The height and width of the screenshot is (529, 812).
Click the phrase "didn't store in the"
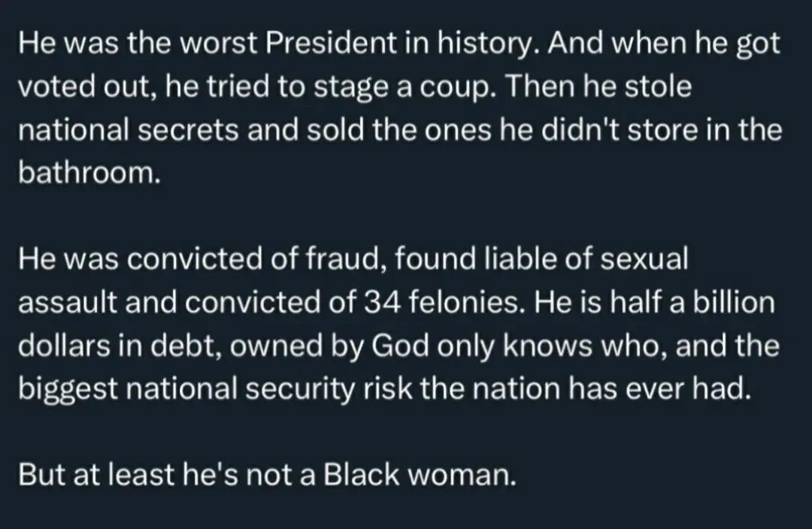[x=662, y=130]
